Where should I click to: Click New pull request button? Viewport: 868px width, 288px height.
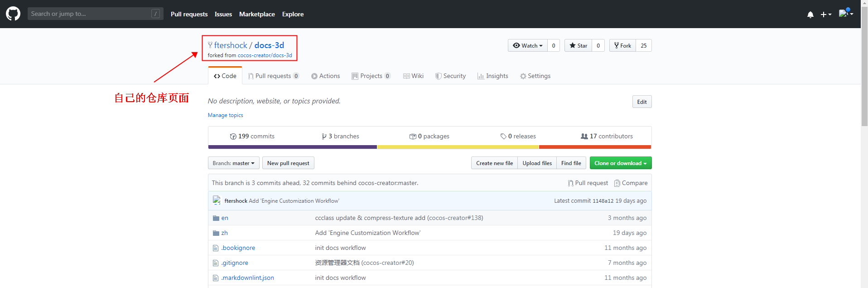(288, 163)
